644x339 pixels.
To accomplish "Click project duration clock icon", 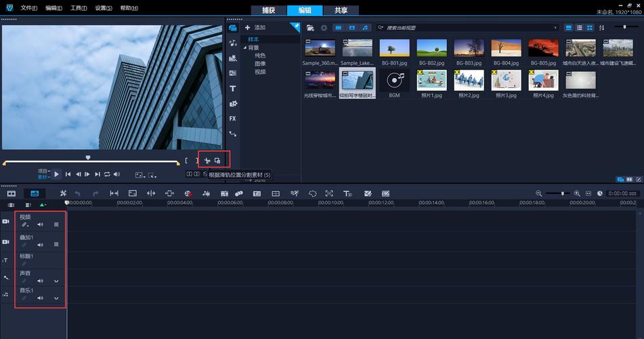I will coord(600,193).
